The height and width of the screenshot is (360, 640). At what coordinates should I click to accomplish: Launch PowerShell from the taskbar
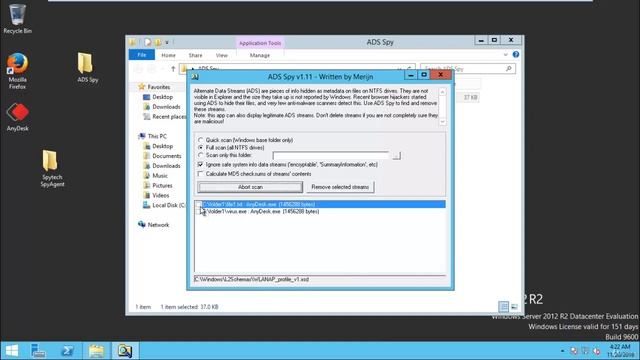point(67,351)
